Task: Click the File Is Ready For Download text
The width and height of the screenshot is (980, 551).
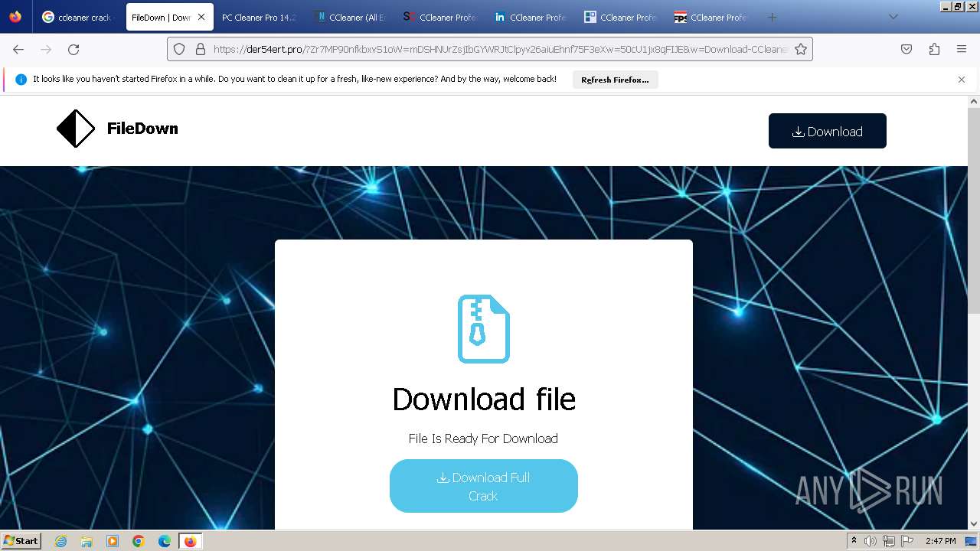Action: click(483, 439)
